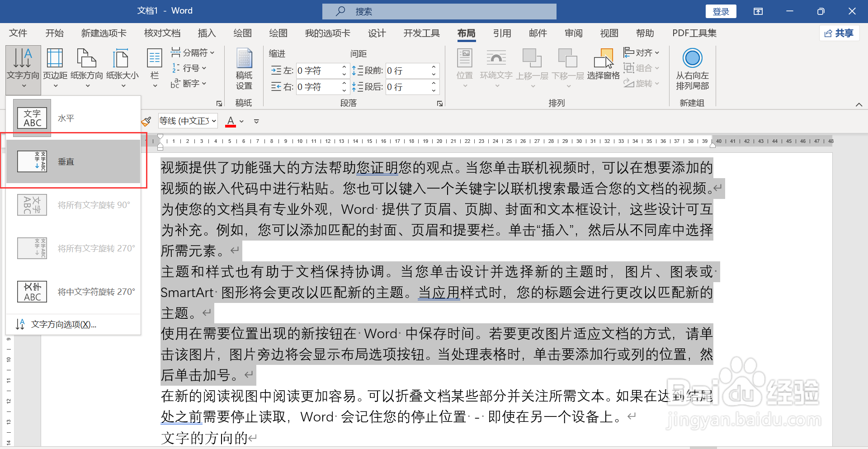
Task: Collapse the ribbon with the chevron
Action: (859, 104)
